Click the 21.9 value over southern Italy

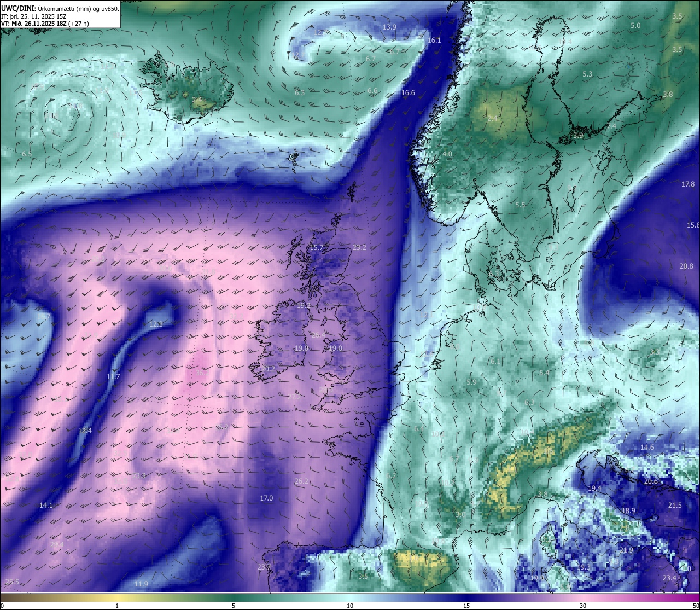pos(626,550)
